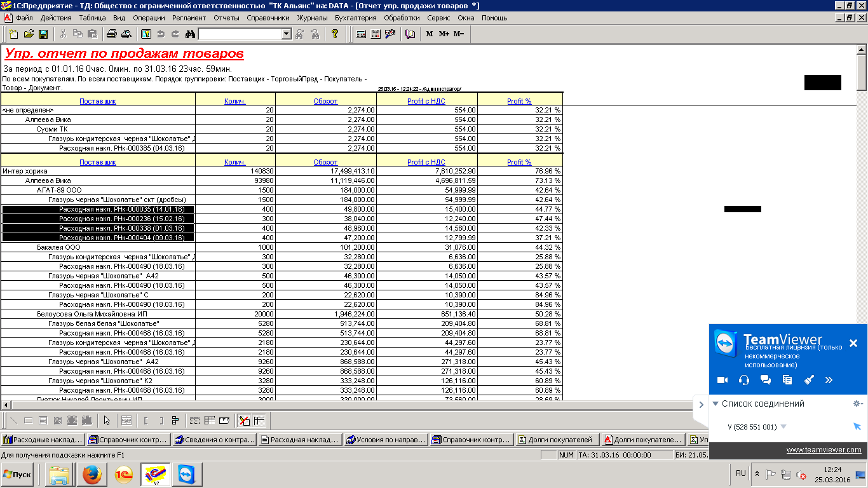This screenshot has height=488, width=868.
Task: Click the Save diskette icon in toolbar
Action: coord(43,34)
